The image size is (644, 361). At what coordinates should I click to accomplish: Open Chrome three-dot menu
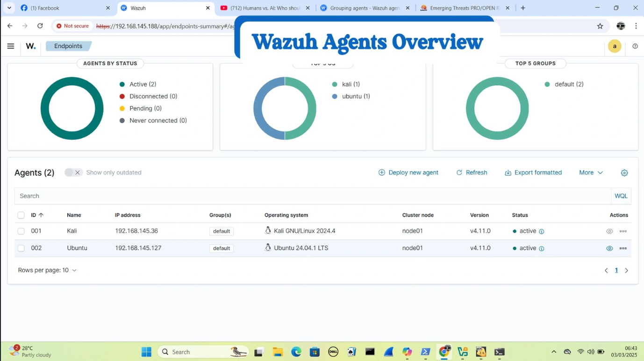click(636, 26)
